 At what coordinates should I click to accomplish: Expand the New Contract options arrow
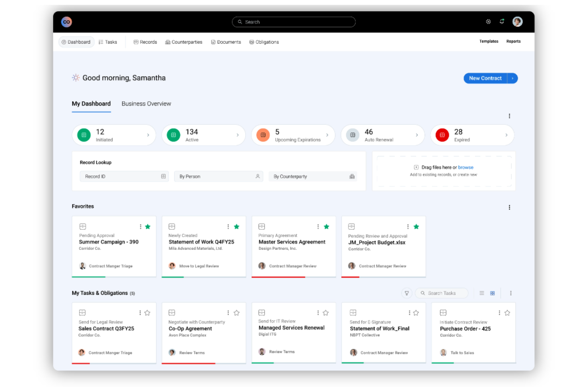[x=513, y=78]
